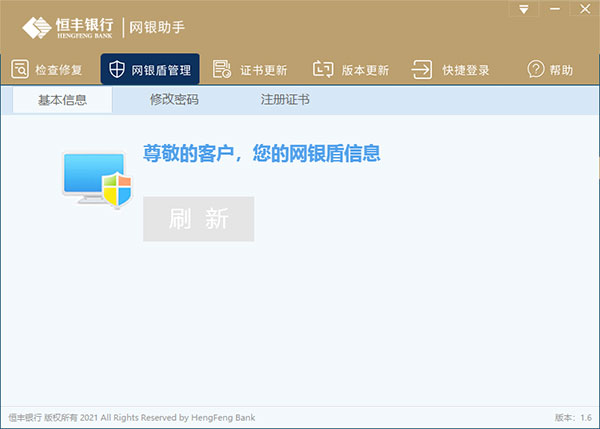Click the Hengfeng Bank diamond logo
Screen dimensions: 600x429
(x=37, y=28)
